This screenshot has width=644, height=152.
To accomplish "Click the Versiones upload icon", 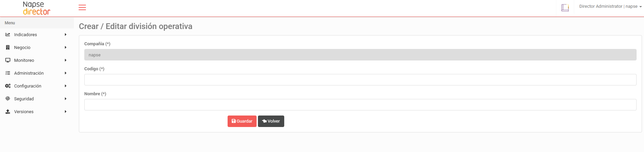I will click(8, 111).
